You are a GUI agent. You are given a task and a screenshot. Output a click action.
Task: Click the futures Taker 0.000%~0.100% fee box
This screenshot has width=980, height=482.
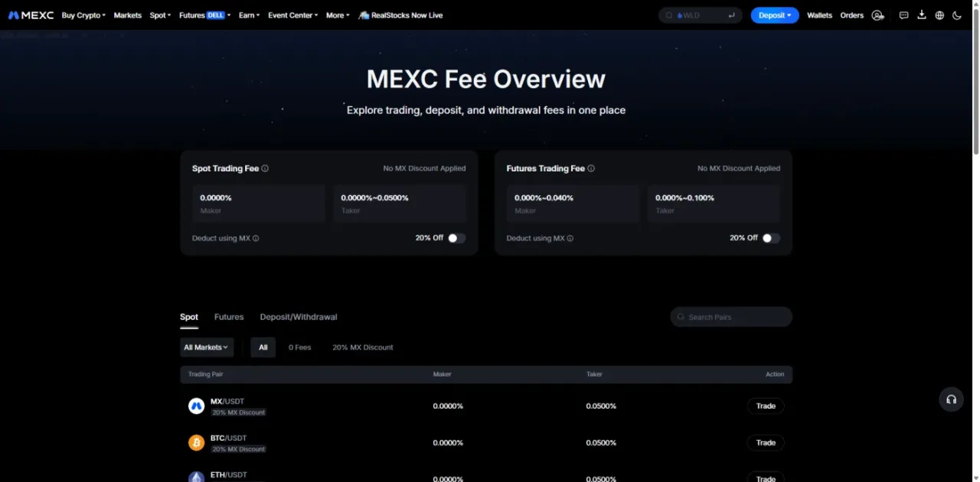(714, 204)
